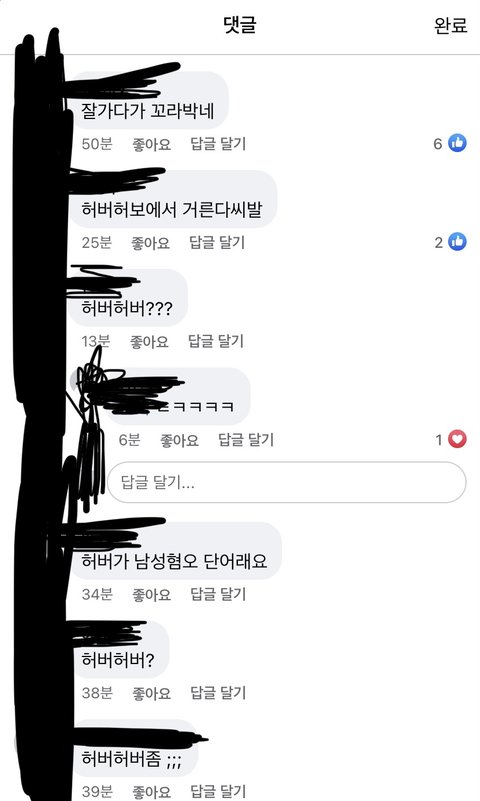The height and width of the screenshot is (801, 480).
Task: Reply to the 허버허버??? comment
Action: pos(216,341)
